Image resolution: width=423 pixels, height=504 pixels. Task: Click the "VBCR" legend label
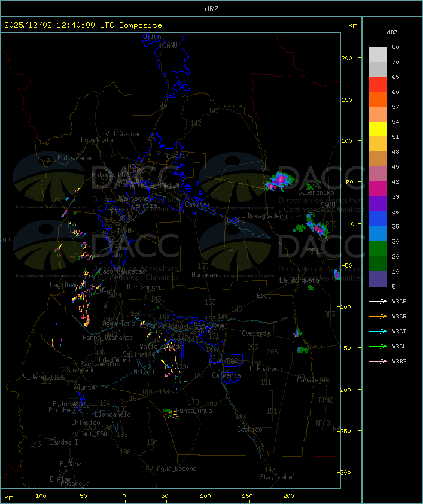(399, 317)
